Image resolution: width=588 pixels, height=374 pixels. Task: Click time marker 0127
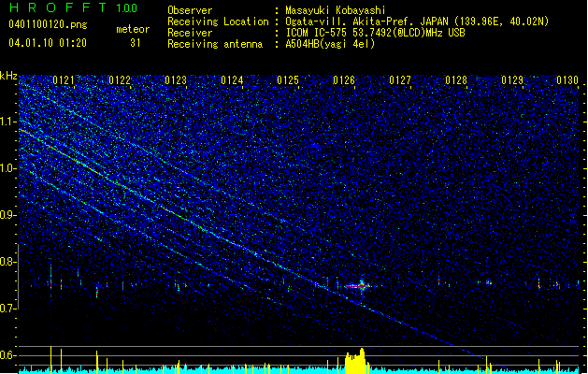coord(400,80)
